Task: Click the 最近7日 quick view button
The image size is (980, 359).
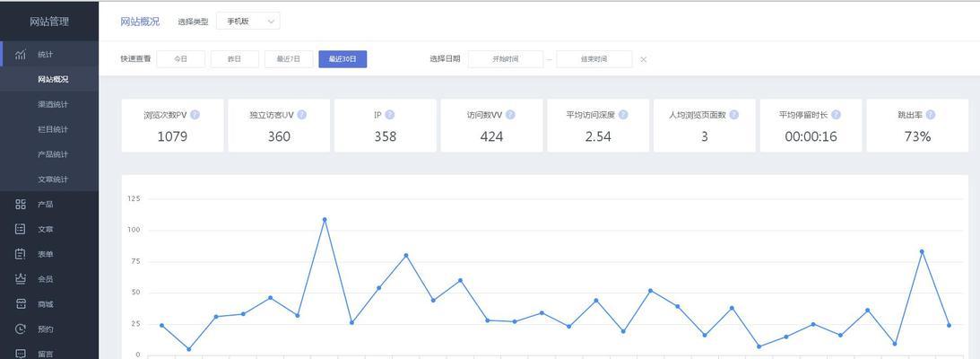Action: pos(289,59)
